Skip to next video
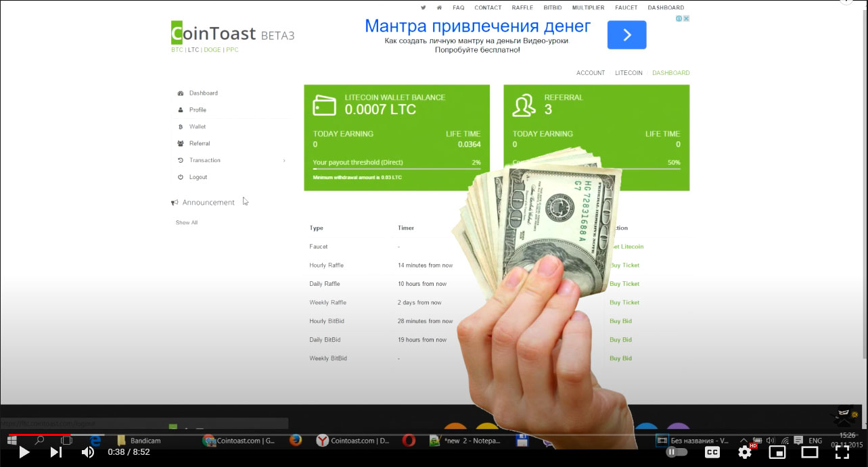868x467 pixels. (56, 452)
